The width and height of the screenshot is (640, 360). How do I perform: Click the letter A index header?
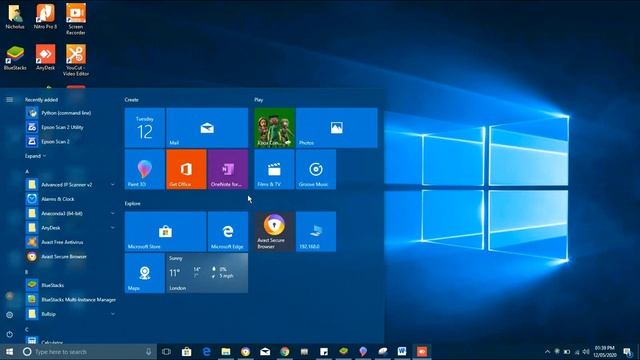click(27, 171)
